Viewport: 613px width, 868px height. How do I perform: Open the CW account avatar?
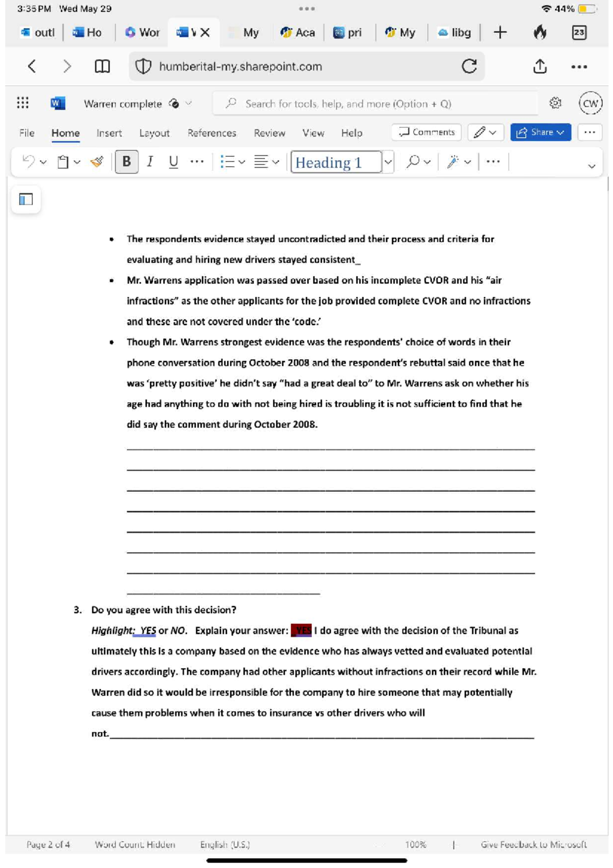[x=590, y=103]
